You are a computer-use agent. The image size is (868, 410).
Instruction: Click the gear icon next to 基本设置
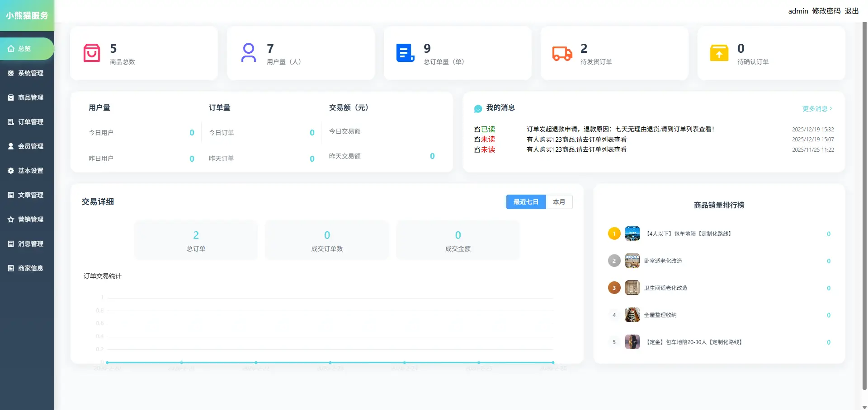pyautogui.click(x=11, y=171)
